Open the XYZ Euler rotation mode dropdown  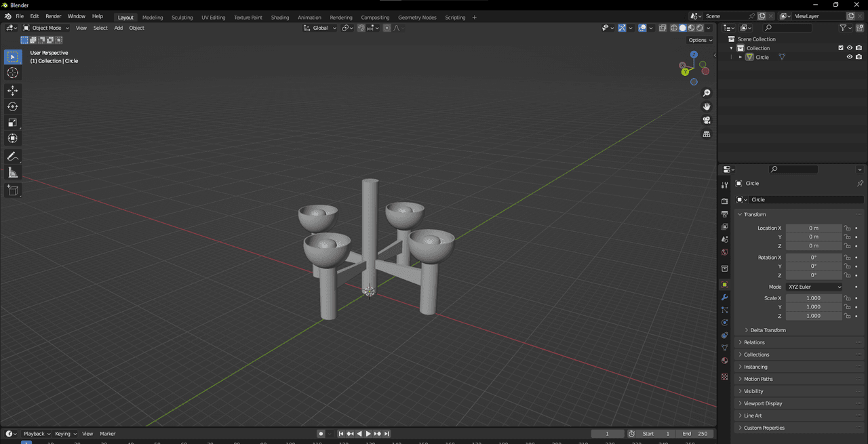point(814,287)
